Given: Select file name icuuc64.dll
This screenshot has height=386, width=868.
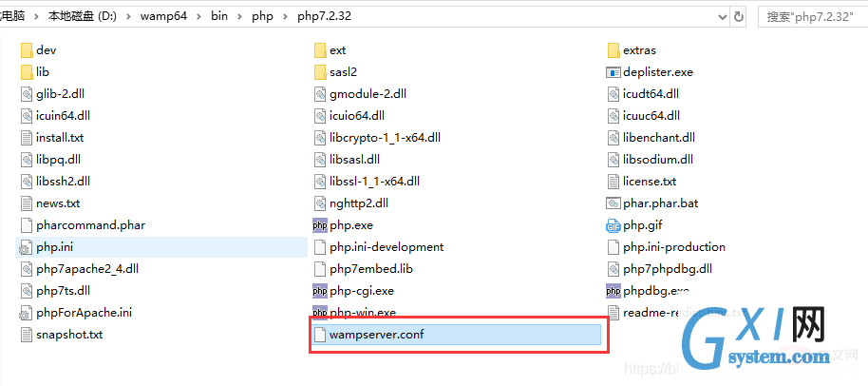Looking at the screenshot, I should (651, 116).
